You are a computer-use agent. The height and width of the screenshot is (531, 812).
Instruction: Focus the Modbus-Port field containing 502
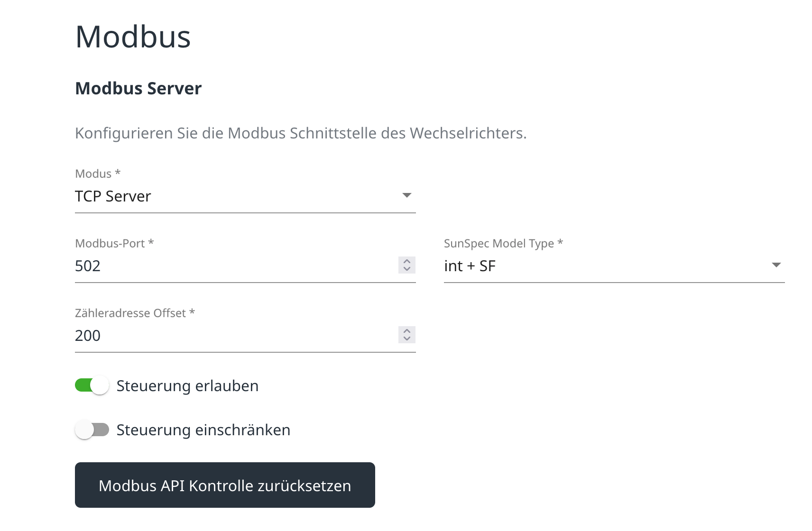click(x=232, y=266)
